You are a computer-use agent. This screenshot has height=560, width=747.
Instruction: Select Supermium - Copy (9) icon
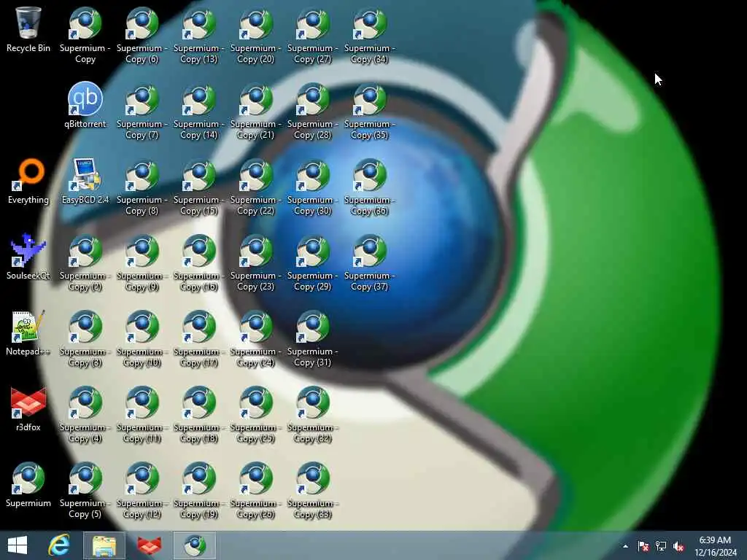142,262
